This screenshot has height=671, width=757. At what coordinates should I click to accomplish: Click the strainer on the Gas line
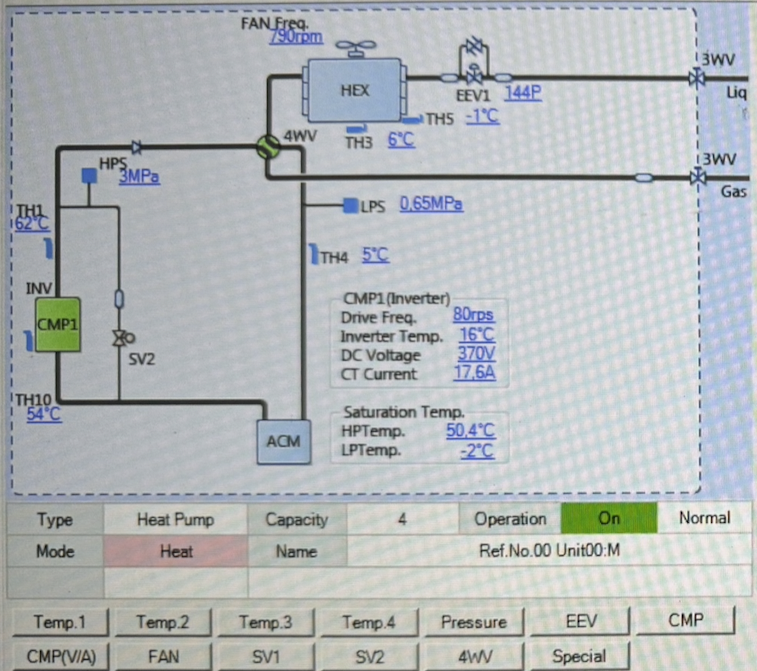pyautogui.click(x=644, y=178)
